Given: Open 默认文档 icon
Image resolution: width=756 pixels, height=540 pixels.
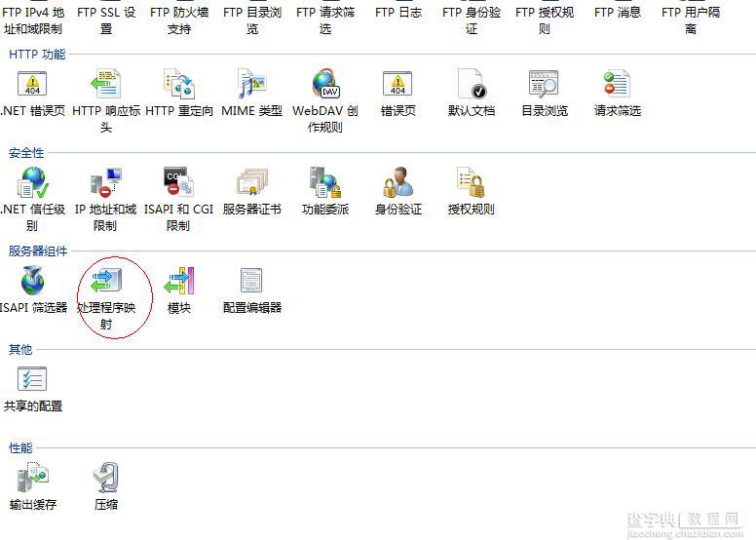Looking at the screenshot, I should tap(472, 84).
